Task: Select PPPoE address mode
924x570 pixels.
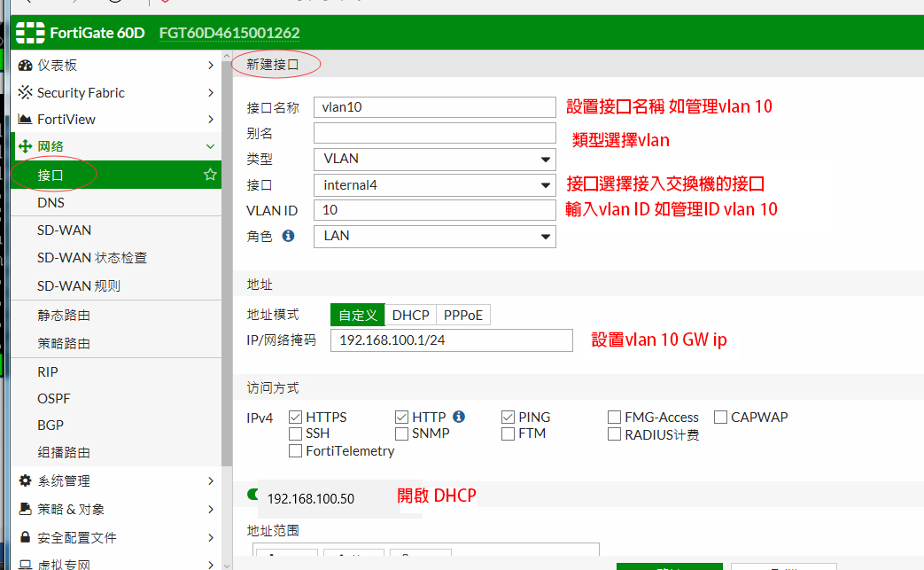Action: point(463,315)
